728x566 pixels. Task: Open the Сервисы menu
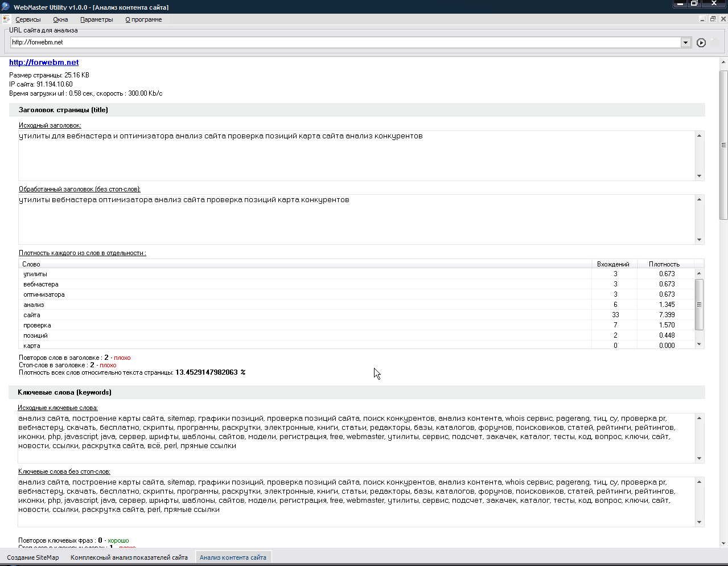[x=28, y=19]
